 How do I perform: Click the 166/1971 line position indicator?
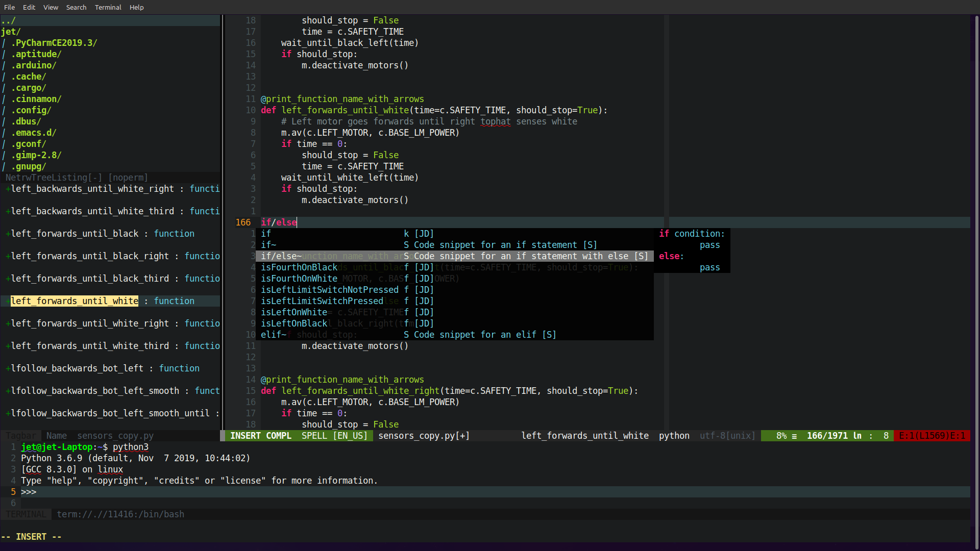(834, 436)
